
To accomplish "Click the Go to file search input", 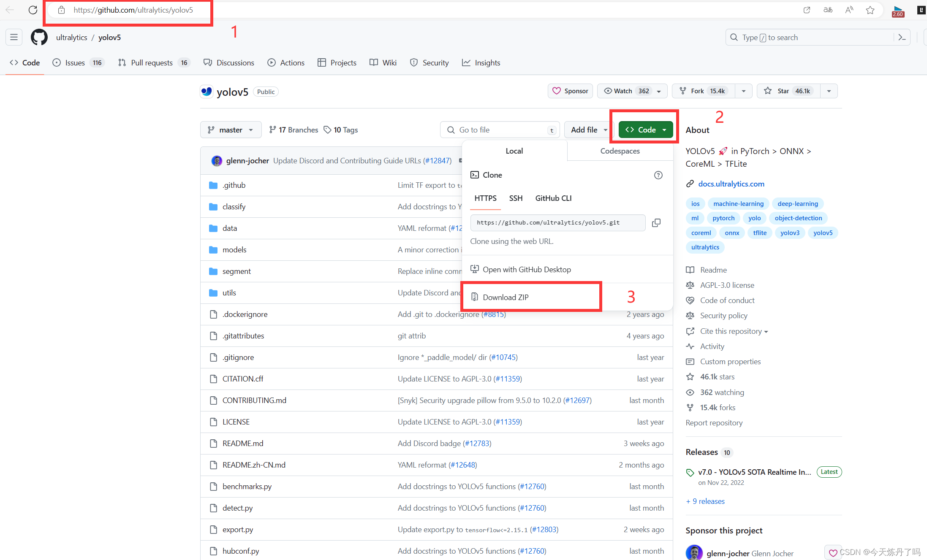I will pyautogui.click(x=499, y=129).
